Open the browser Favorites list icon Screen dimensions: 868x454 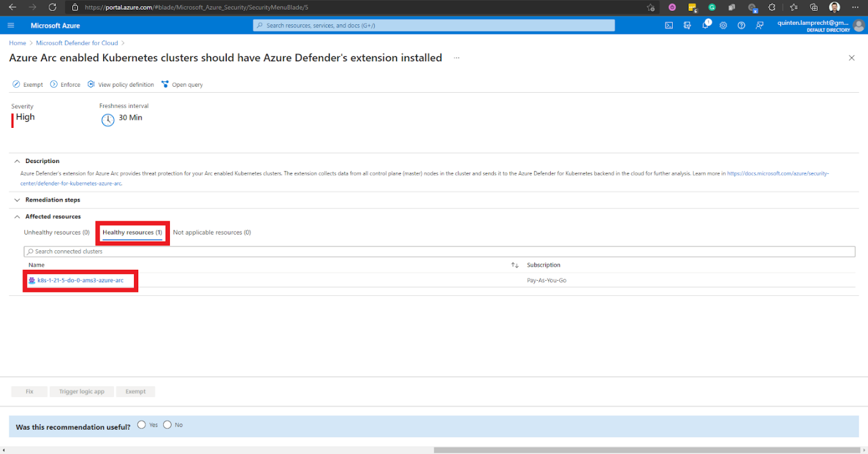793,7
